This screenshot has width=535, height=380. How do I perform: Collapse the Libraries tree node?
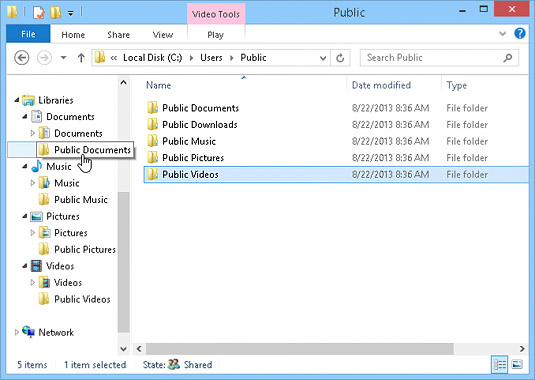click(x=17, y=100)
